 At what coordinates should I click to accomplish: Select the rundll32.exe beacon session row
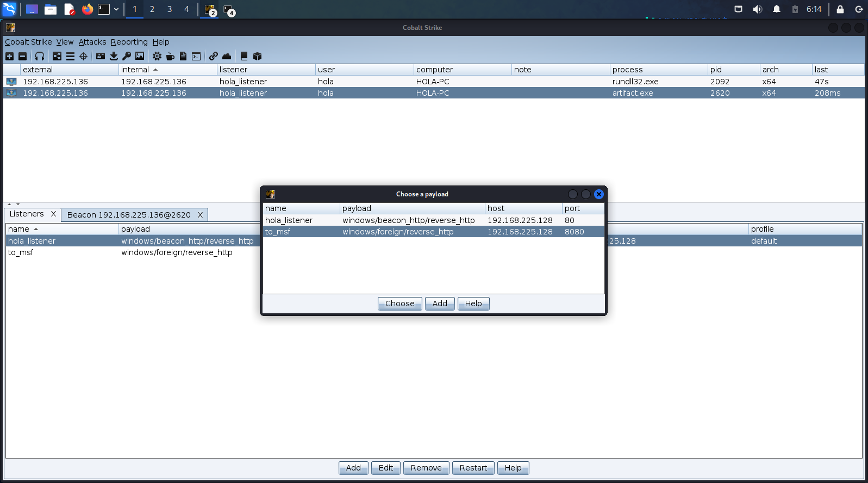pyautogui.click(x=434, y=82)
